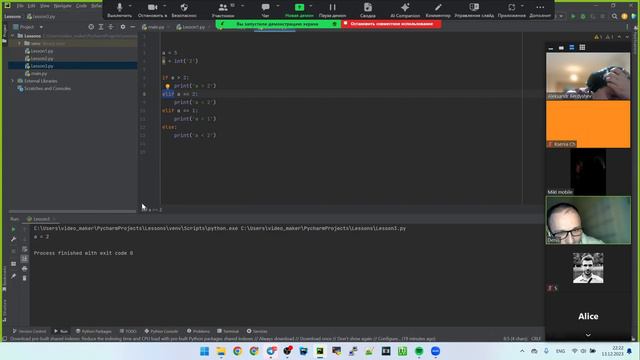Image resolution: width=640 pixels, height=360 pixels.
Task: Collapse all icon in Project panel
Action: pos(111,27)
